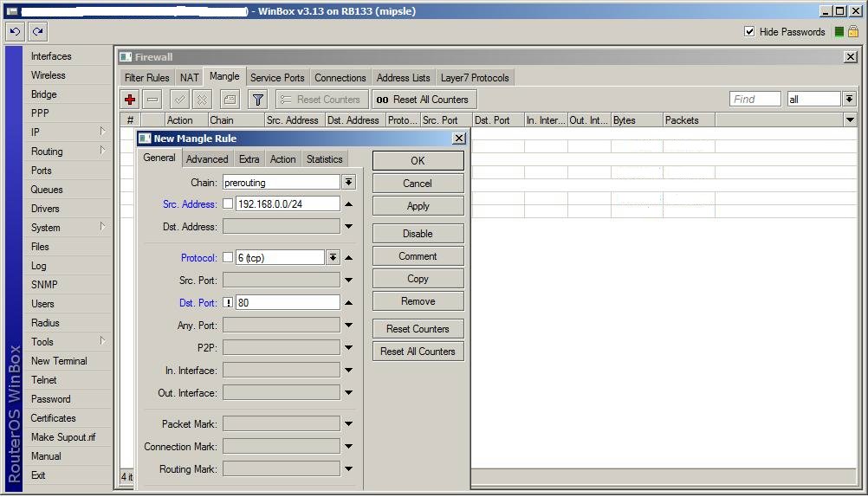Click the disable X toolbar icon
Image resolution: width=868 pixels, height=497 pixels.
[x=202, y=100]
